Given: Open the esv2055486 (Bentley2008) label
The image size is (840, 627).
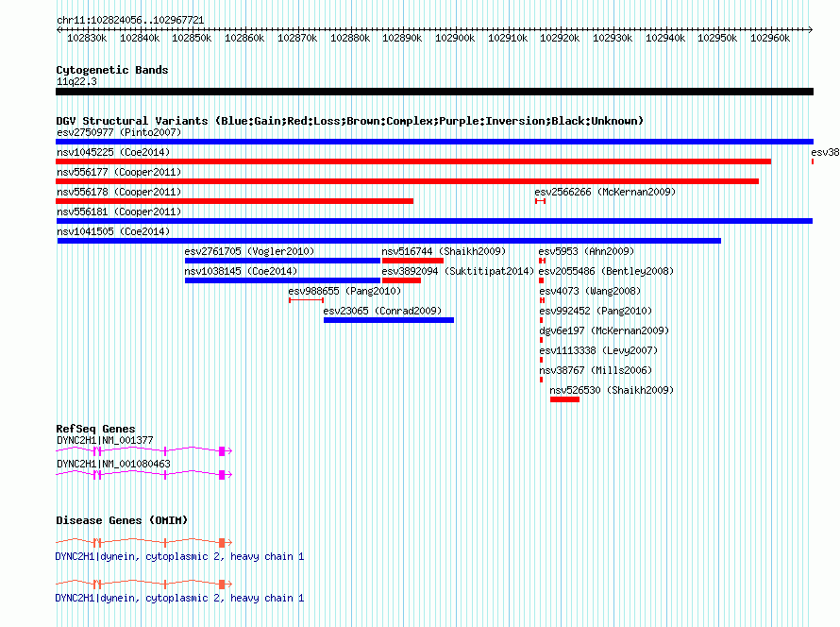Looking at the screenshot, I should (606, 271).
